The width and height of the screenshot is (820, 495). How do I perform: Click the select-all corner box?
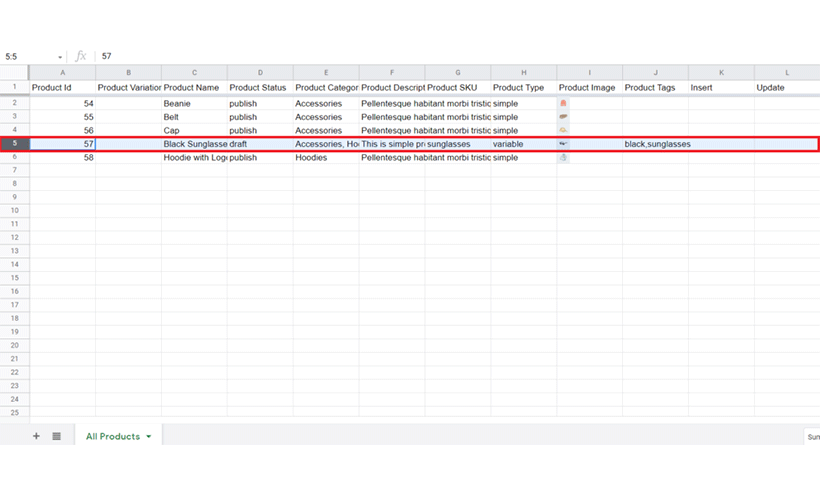[14, 72]
